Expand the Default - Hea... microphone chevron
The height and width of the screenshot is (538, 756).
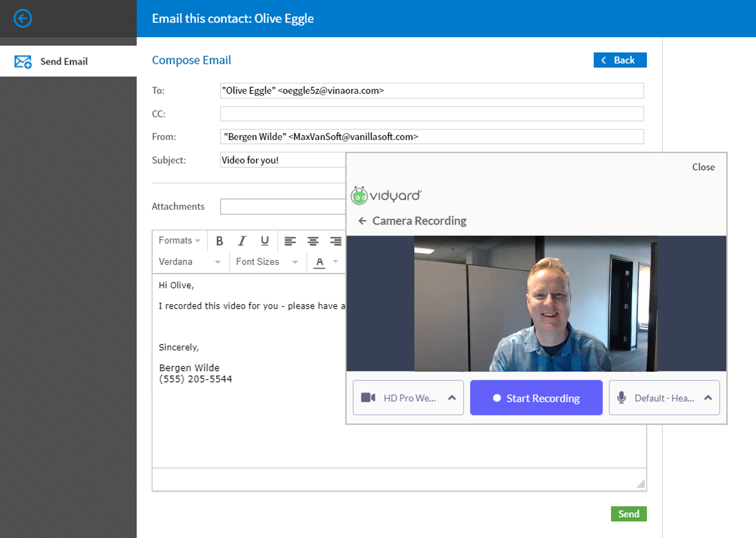[708, 398]
